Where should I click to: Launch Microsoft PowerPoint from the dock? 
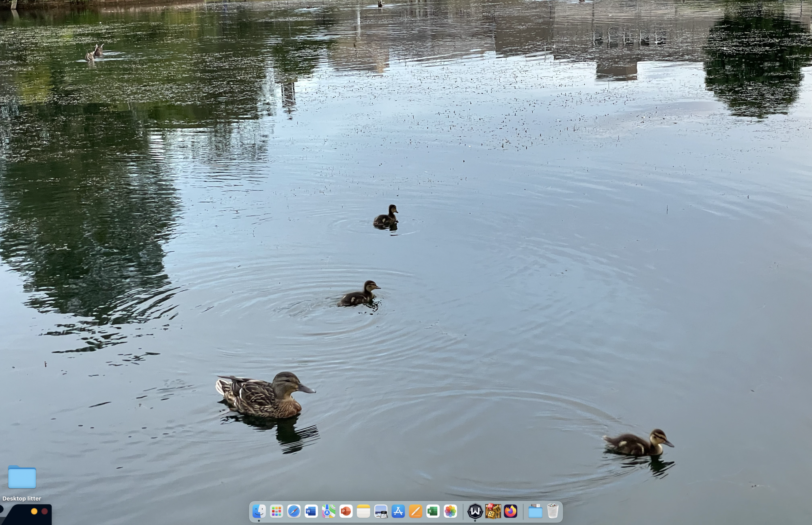346,511
